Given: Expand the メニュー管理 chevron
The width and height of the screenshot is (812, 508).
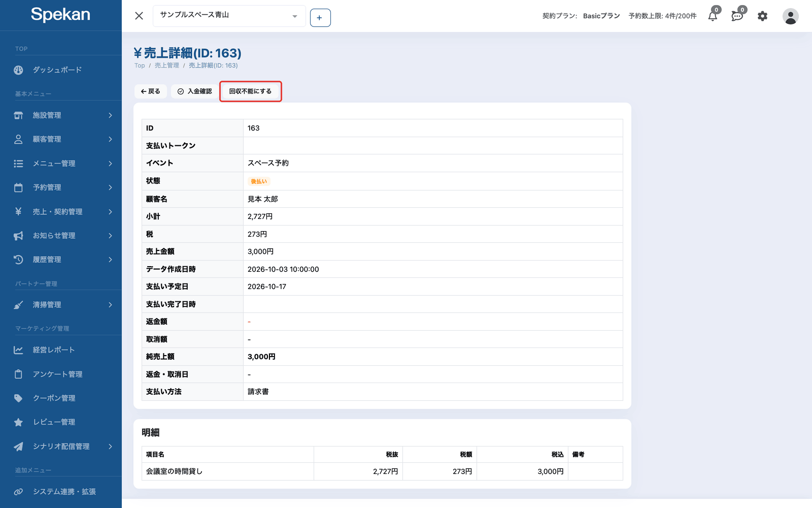Looking at the screenshot, I should coord(110,164).
